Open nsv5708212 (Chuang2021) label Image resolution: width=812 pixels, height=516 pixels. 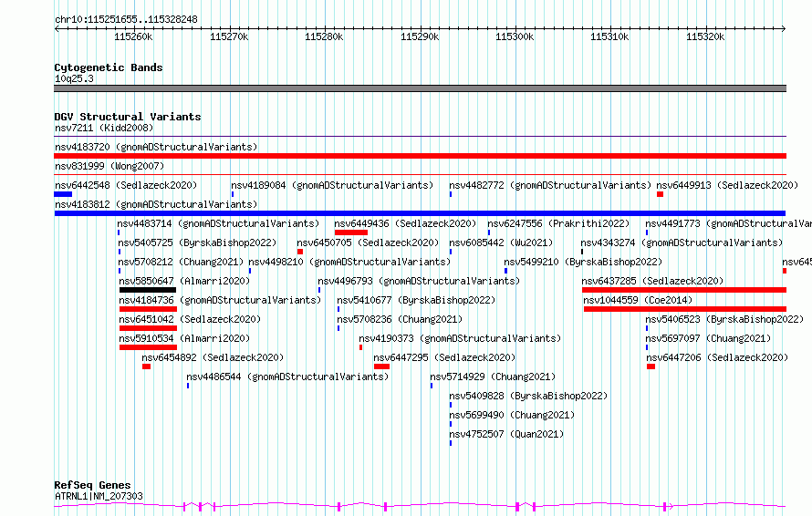pos(181,262)
